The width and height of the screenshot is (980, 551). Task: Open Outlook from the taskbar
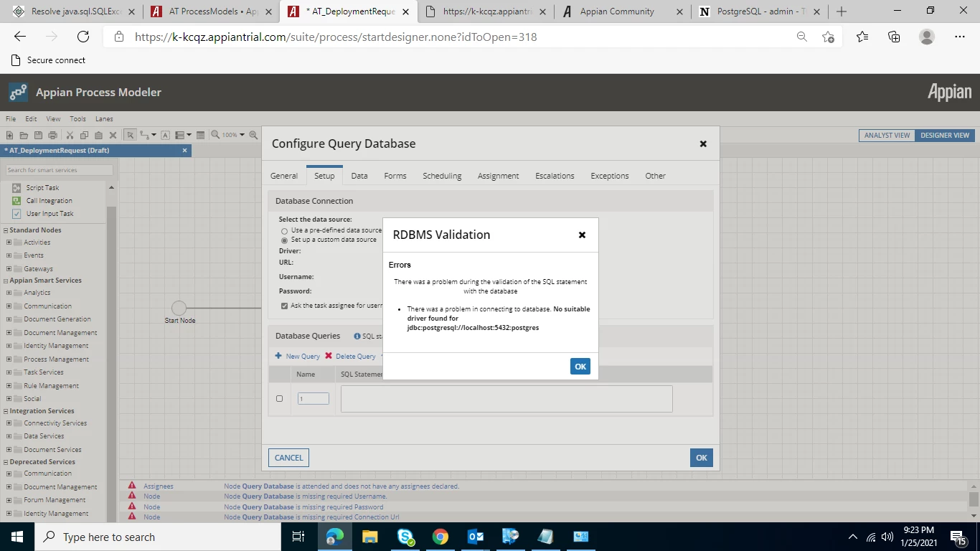476,537
